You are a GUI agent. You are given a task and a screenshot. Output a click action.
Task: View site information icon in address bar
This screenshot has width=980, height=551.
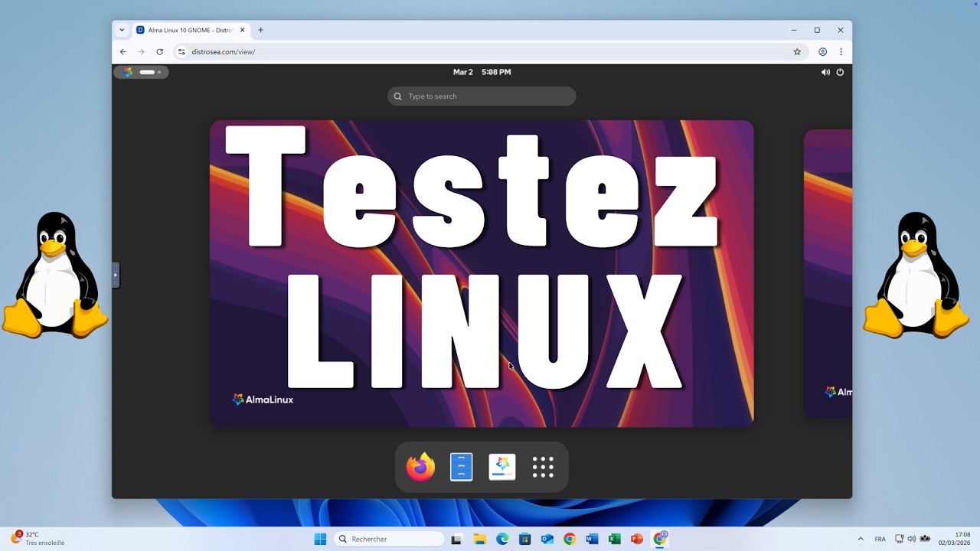point(181,52)
